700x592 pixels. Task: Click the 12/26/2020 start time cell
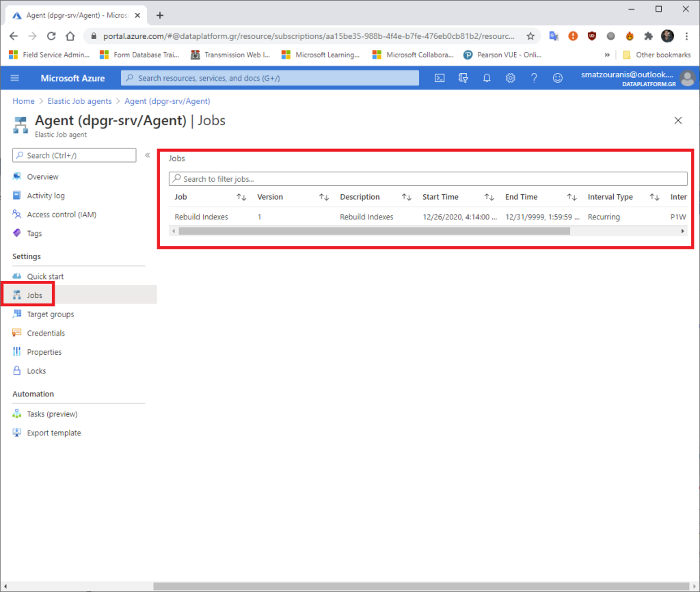460,217
